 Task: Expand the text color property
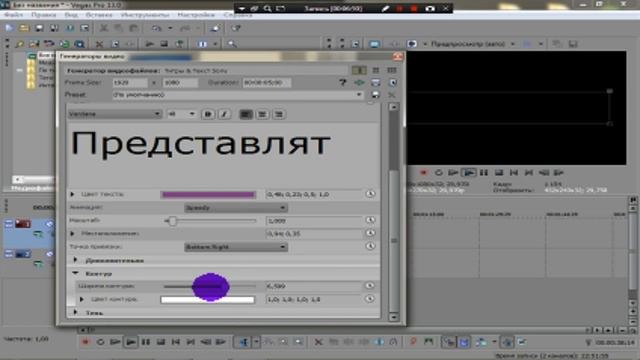pyautogui.click(x=72, y=194)
